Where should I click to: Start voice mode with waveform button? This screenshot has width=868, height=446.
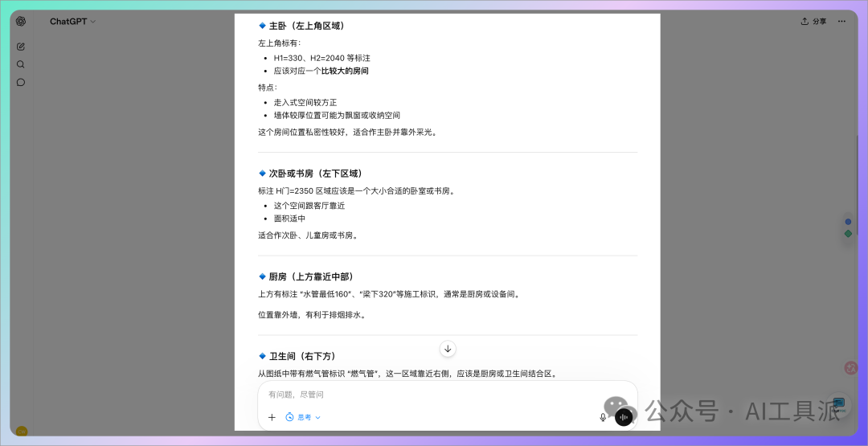624,417
